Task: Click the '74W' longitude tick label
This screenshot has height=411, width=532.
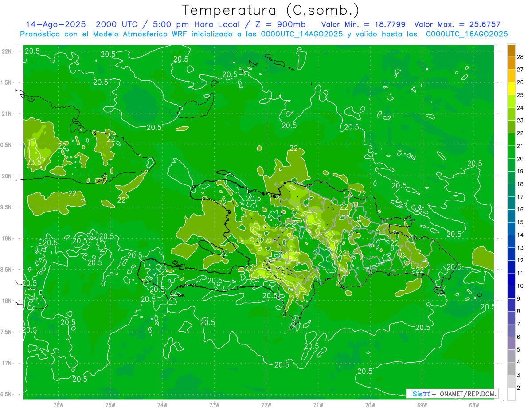Action: point(162,405)
